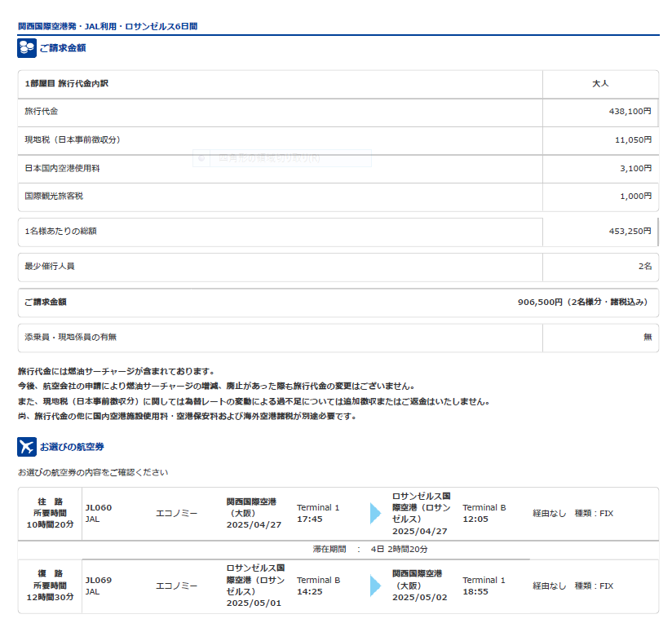Click 種類：FIX in the JL069 row
The height and width of the screenshot is (632, 672).
coord(594,586)
